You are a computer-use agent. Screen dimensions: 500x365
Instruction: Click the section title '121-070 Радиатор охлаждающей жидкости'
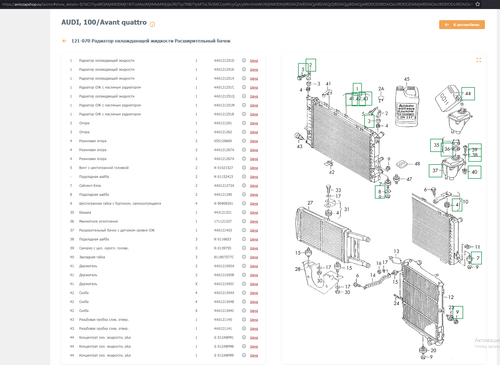coord(151,41)
